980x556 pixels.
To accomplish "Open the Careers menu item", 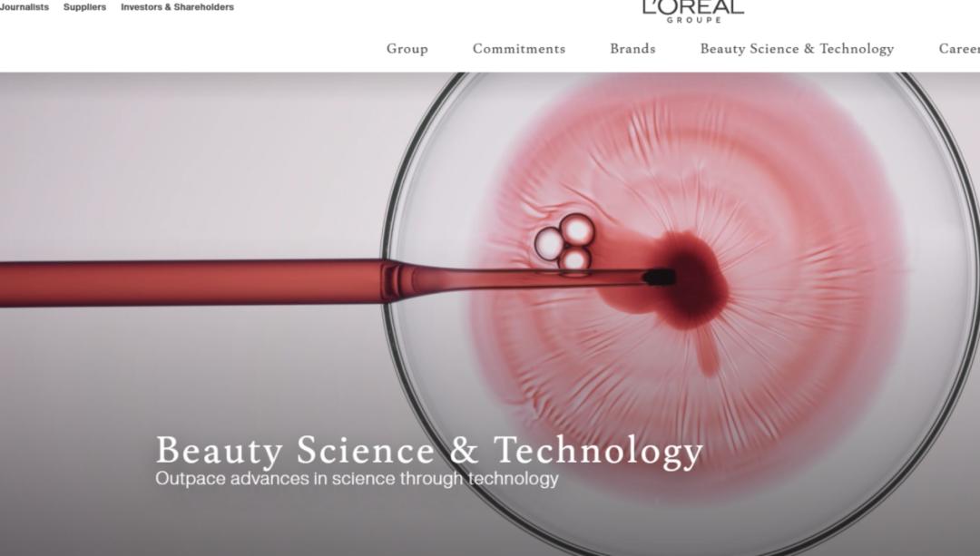I will pos(959,49).
